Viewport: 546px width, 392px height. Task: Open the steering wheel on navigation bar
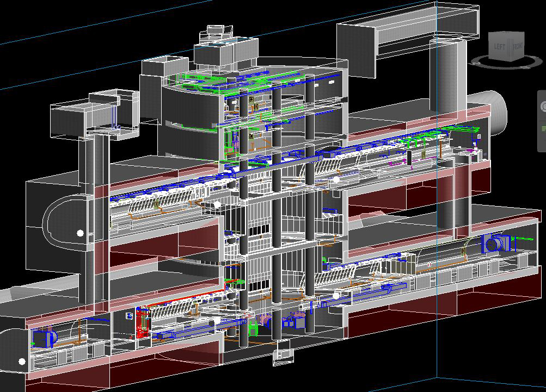point(543,107)
